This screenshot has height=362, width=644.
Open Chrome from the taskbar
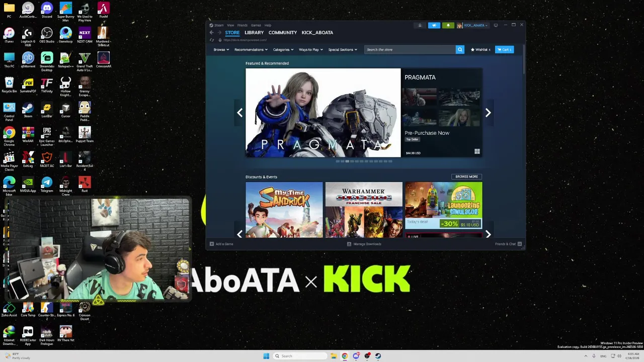tap(345, 356)
